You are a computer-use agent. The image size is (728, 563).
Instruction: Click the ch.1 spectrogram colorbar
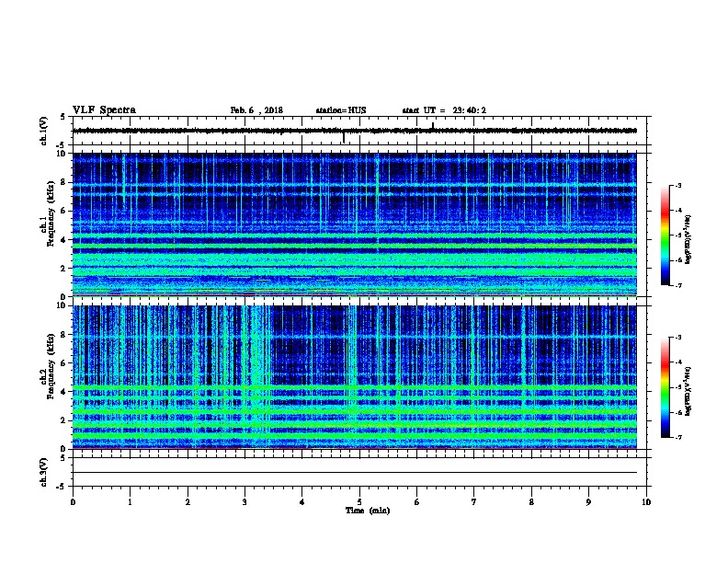tap(665, 236)
